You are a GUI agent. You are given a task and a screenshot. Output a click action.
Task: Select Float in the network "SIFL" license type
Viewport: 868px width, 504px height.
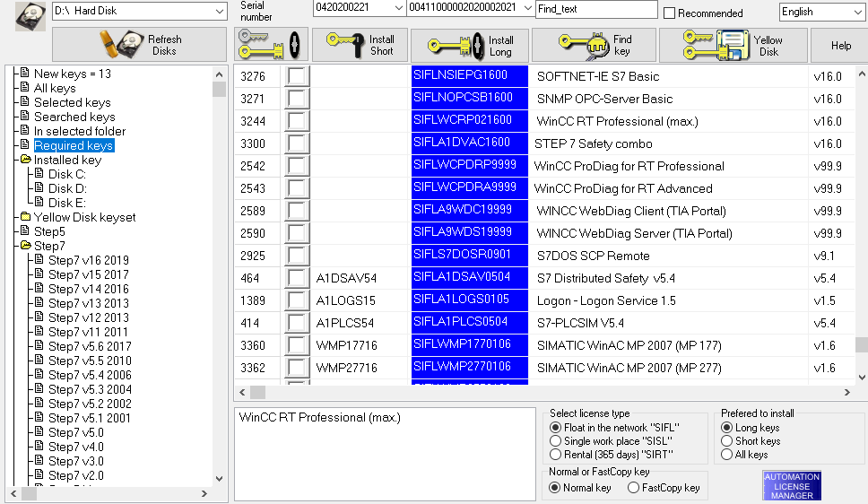tap(555, 428)
